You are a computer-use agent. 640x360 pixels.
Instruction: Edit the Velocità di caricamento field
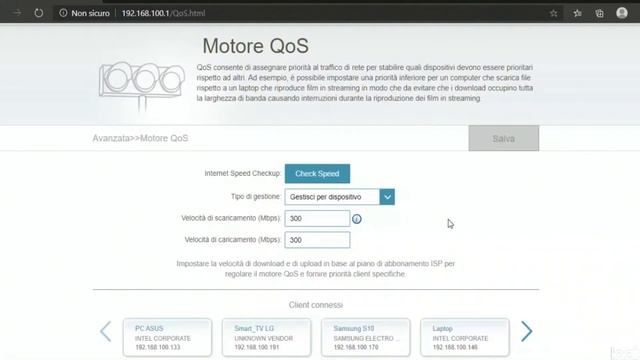pyautogui.click(x=317, y=240)
